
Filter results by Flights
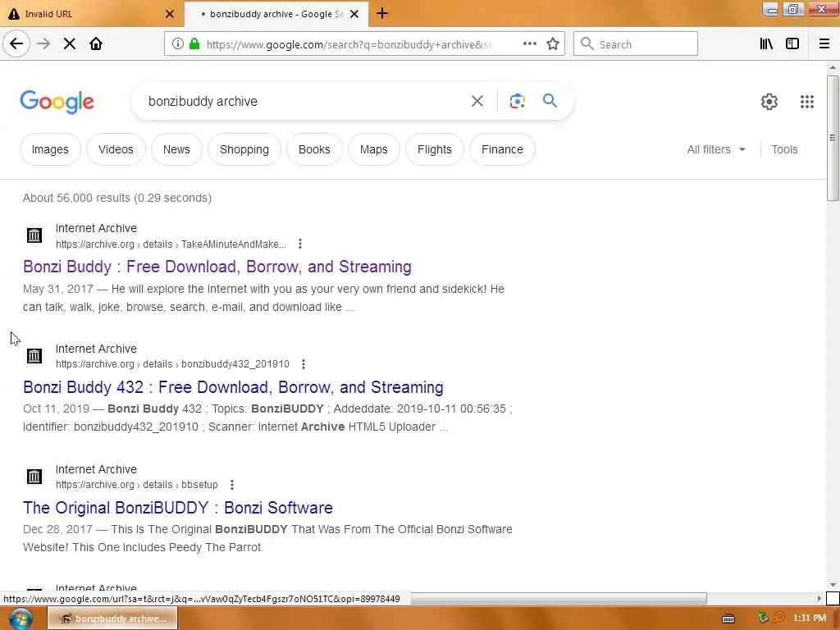click(x=435, y=149)
